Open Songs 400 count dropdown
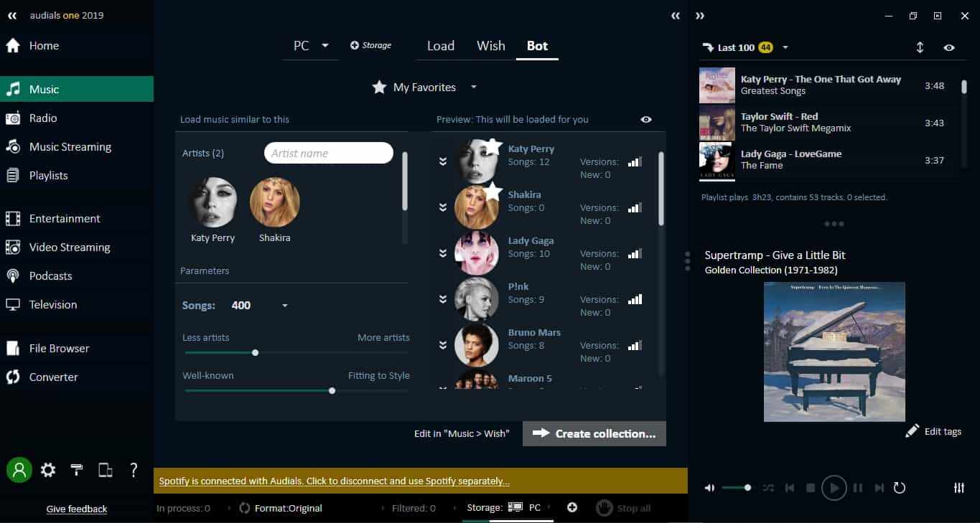This screenshot has width=980, height=523. click(259, 306)
